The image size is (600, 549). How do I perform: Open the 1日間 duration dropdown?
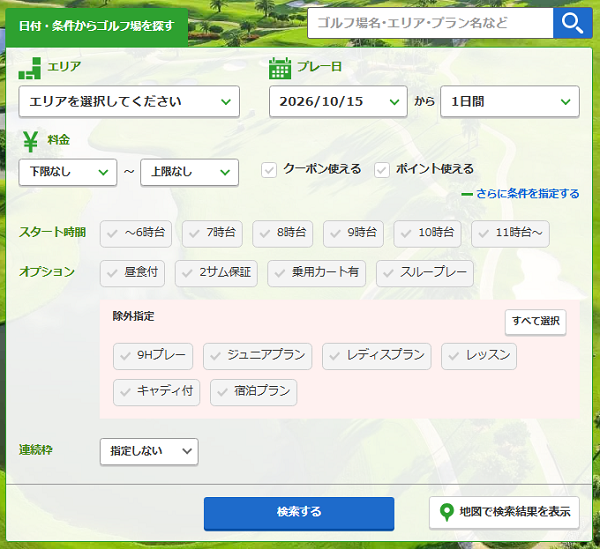[x=510, y=101]
